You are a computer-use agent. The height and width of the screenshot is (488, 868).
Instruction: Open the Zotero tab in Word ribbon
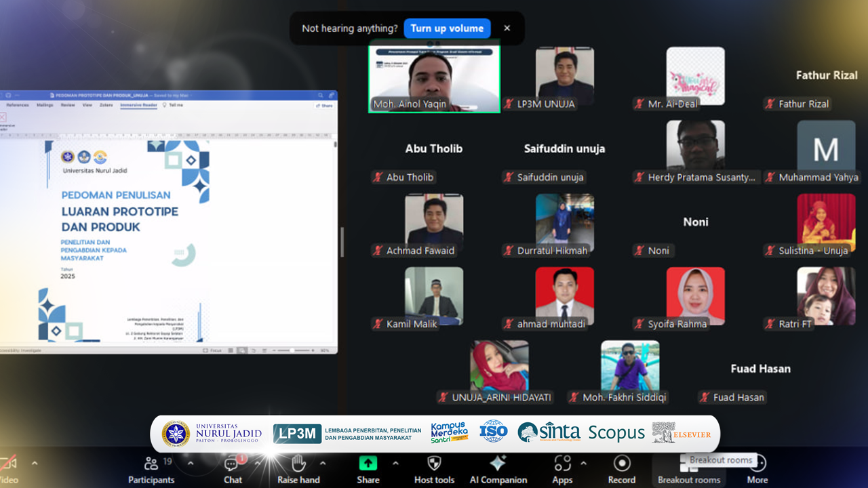coord(106,105)
